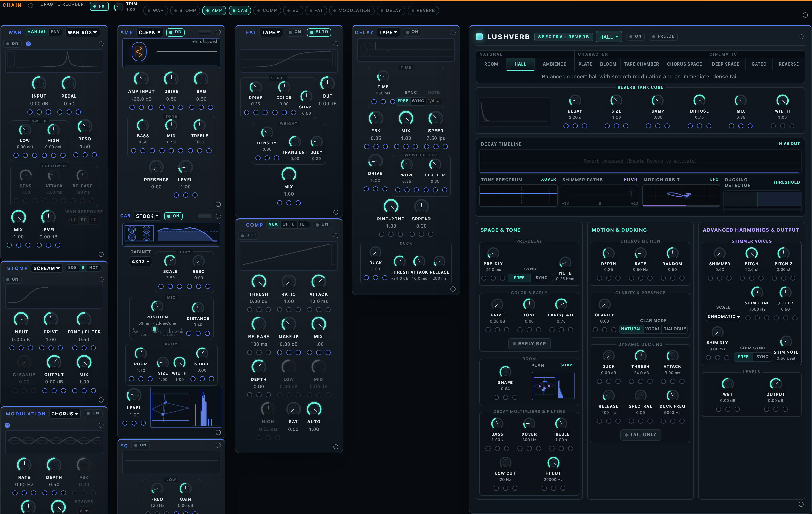Open the CAB STOCK dropdown
Image resolution: width=812 pixels, height=514 pixels.
147,216
